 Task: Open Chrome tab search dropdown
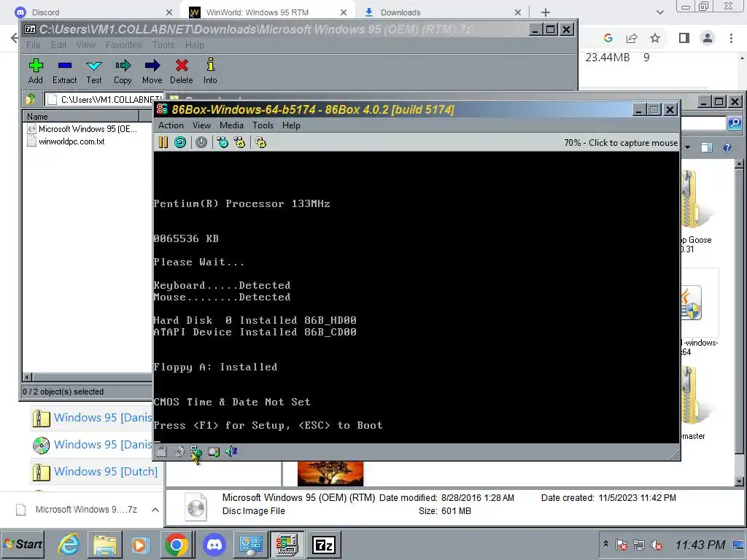coord(659,12)
